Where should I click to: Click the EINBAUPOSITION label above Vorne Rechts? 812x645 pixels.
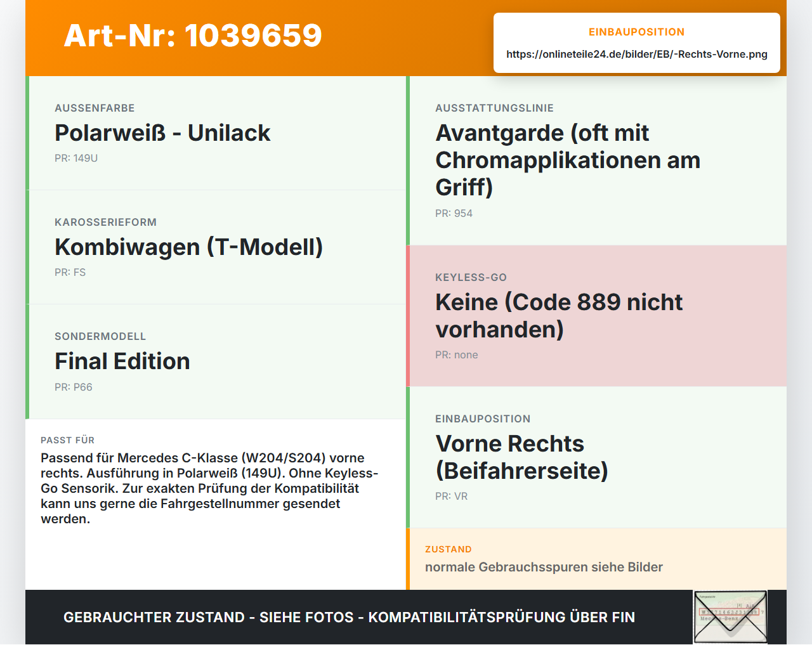click(x=483, y=419)
